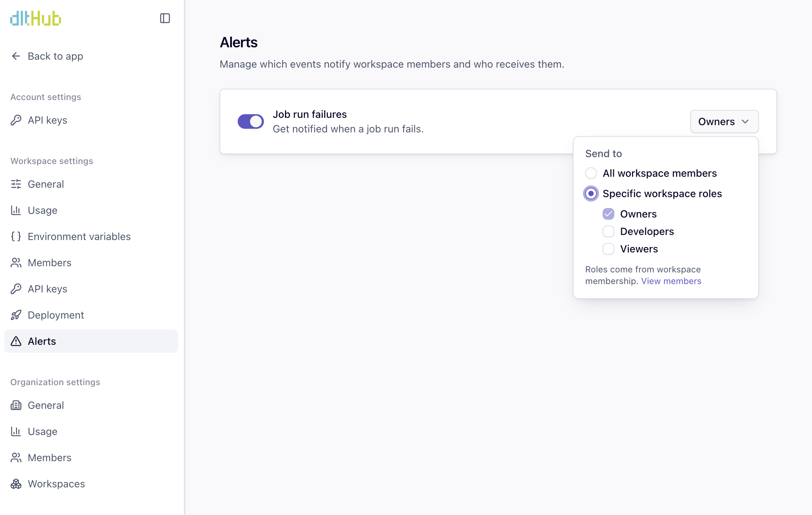Screen dimensions: 812x515
Task: Click the curly braces Environment variables icon
Action: click(x=16, y=236)
